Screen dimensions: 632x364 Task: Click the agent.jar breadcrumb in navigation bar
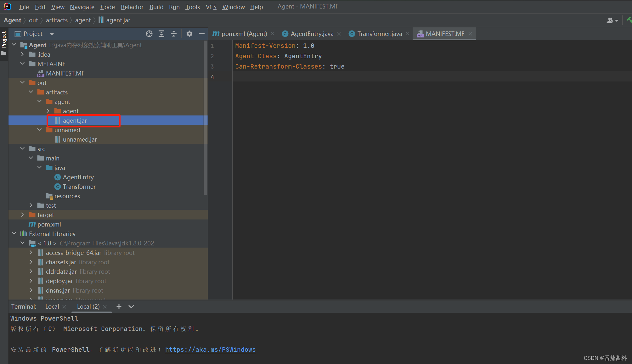tap(115, 20)
